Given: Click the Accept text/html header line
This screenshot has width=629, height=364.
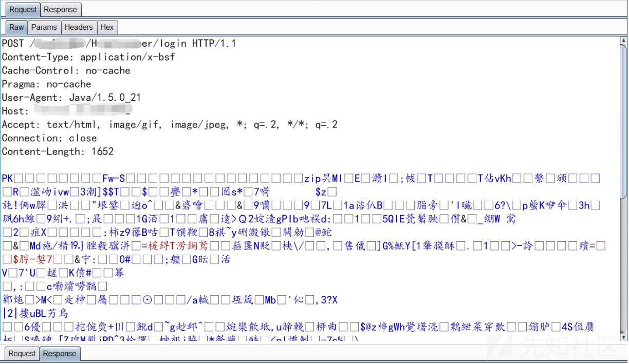Looking at the screenshot, I should (x=170, y=124).
